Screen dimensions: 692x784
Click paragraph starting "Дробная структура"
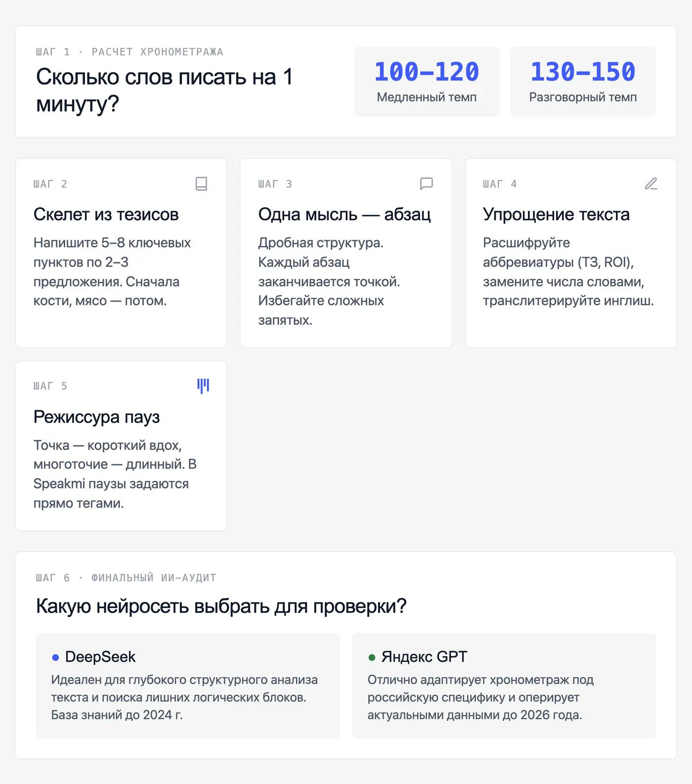[329, 281]
